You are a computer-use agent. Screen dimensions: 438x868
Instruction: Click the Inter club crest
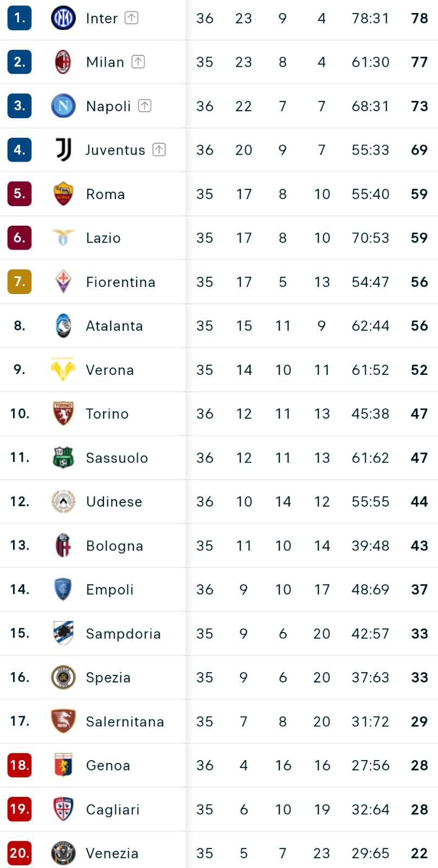click(63, 18)
